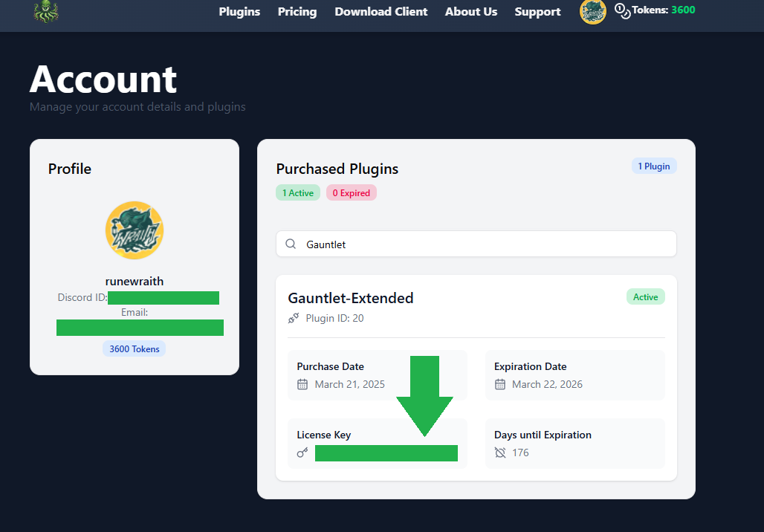This screenshot has height=532, width=764.
Task: Click the 0 Expired status badge
Action: point(351,192)
